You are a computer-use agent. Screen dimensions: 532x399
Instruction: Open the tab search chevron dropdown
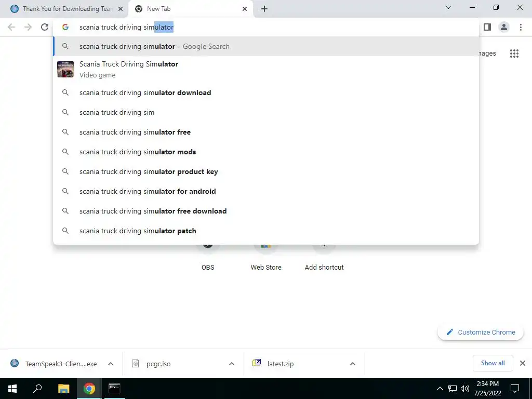tap(448, 7)
